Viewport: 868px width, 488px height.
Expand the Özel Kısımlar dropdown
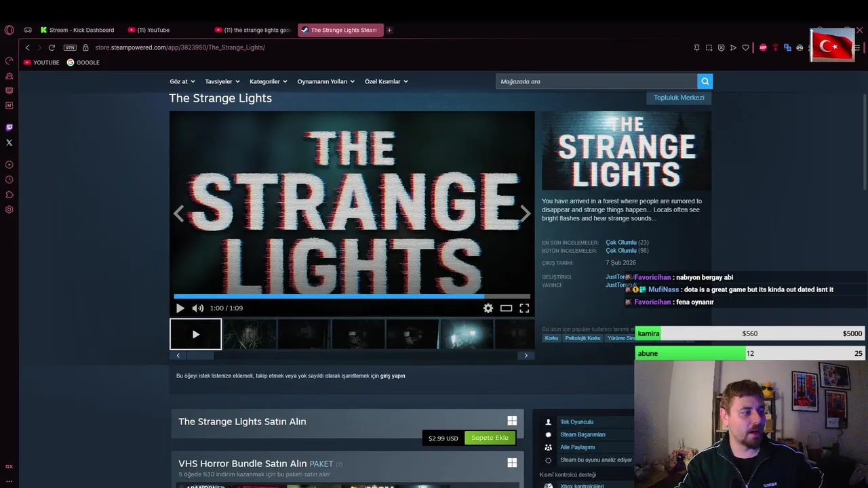386,81
